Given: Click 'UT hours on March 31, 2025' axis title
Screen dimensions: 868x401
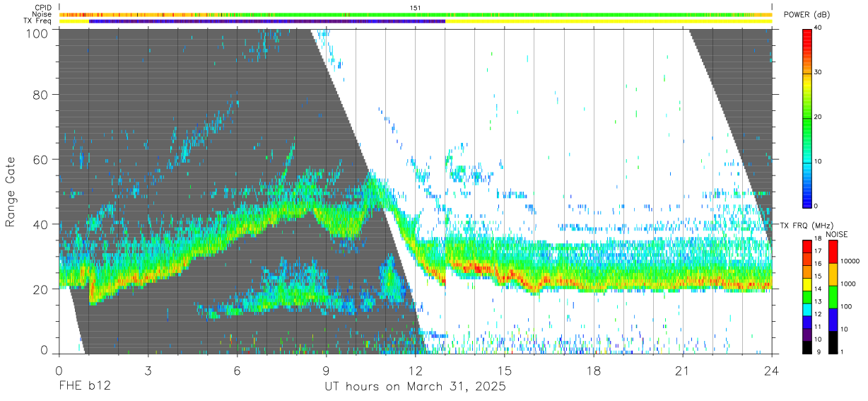Looking at the screenshot, I should tap(415, 387).
